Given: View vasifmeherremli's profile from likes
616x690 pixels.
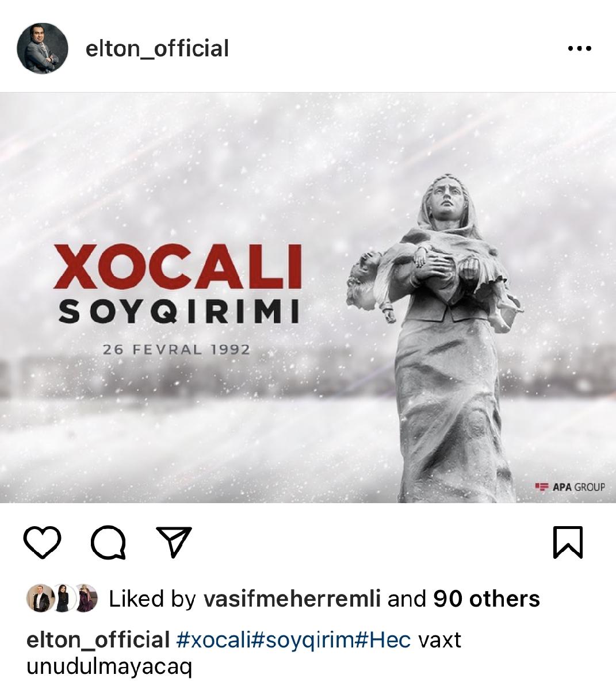Looking at the screenshot, I should coord(292,599).
